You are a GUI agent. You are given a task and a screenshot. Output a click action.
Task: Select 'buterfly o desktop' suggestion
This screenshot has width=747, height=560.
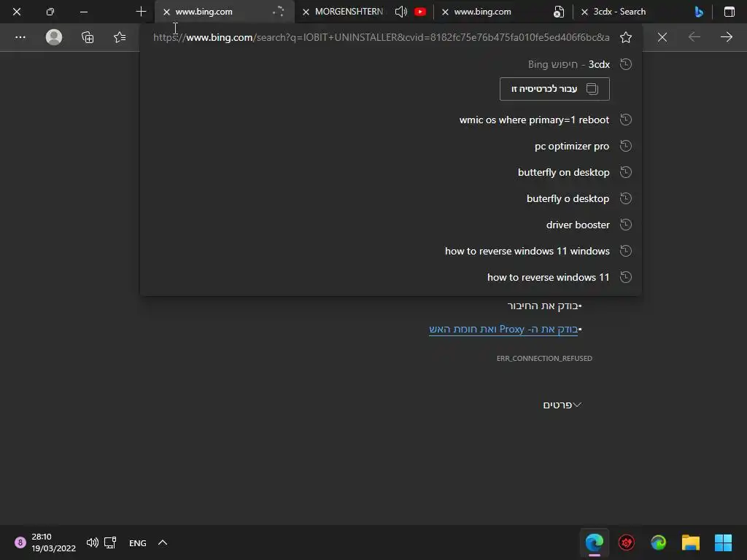[x=391, y=198]
